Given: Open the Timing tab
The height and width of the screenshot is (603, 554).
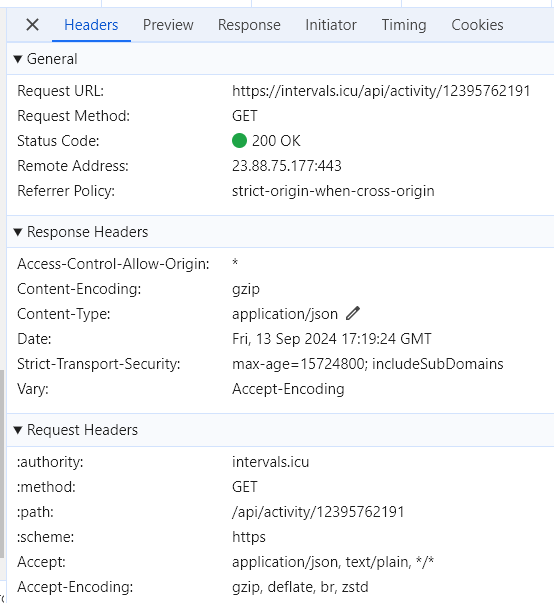Looking at the screenshot, I should click(x=404, y=25).
